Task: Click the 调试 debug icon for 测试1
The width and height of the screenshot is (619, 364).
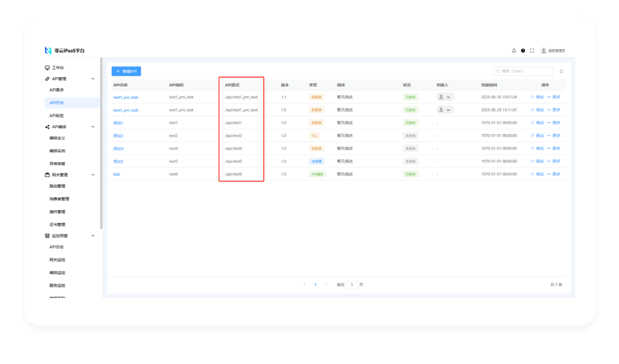Action: point(532,123)
